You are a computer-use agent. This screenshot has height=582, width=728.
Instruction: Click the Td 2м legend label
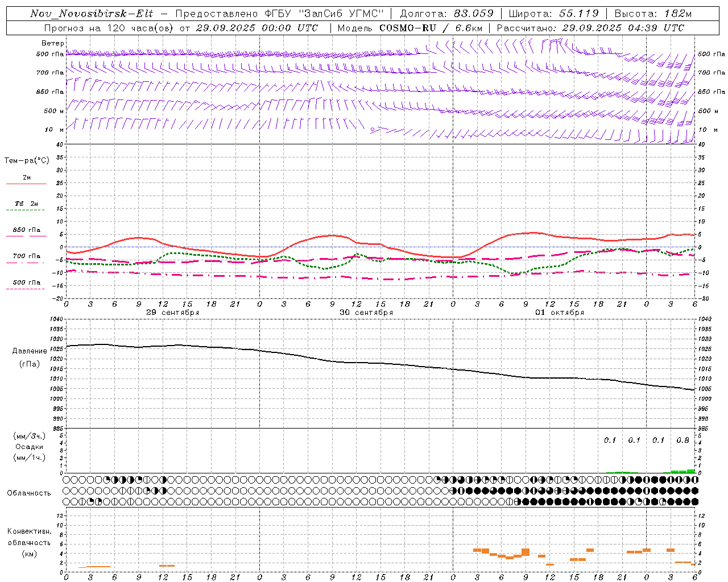click(x=26, y=203)
